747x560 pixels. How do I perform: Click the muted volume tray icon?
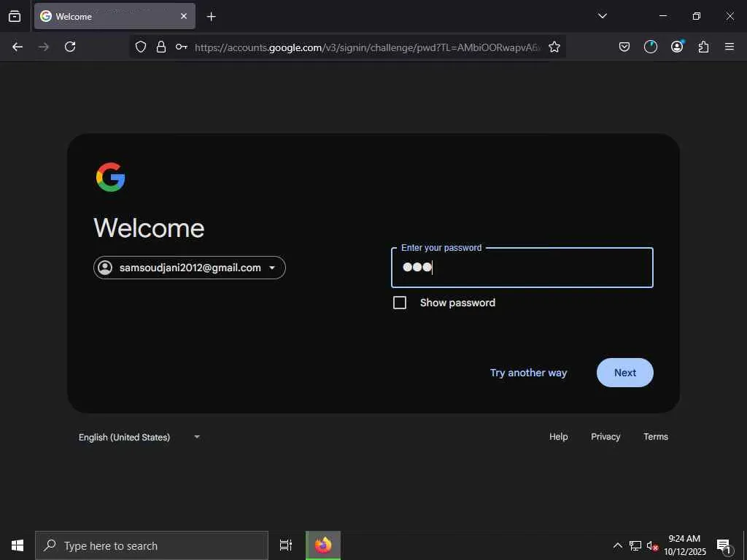[652, 546]
